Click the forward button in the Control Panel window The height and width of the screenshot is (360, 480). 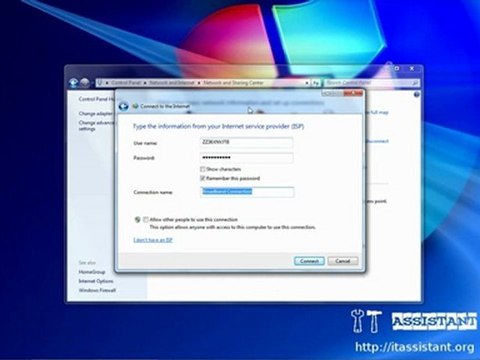(85, 82)
